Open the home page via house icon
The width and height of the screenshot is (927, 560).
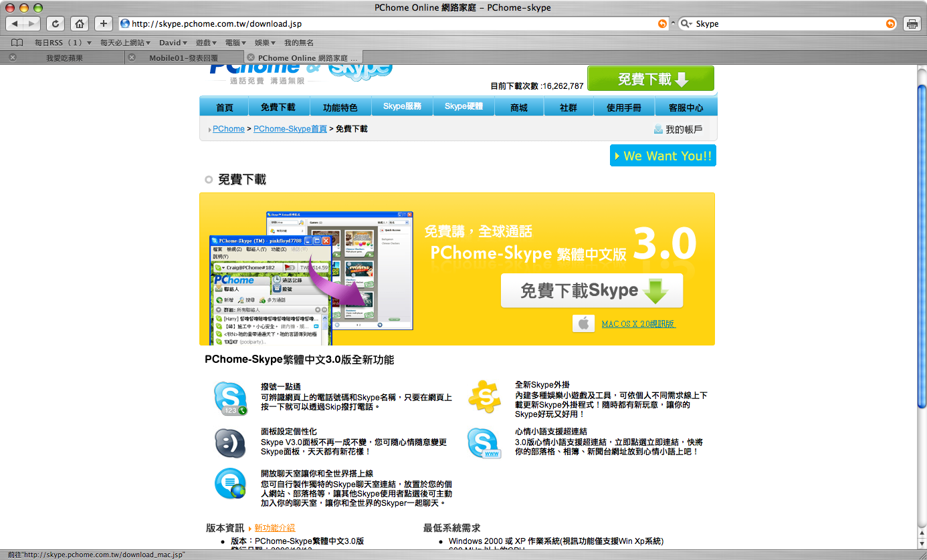pos(80,23)
